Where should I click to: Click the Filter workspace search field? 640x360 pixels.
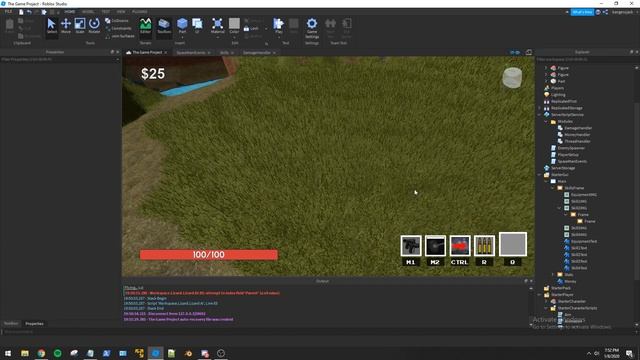coord(587,59)
